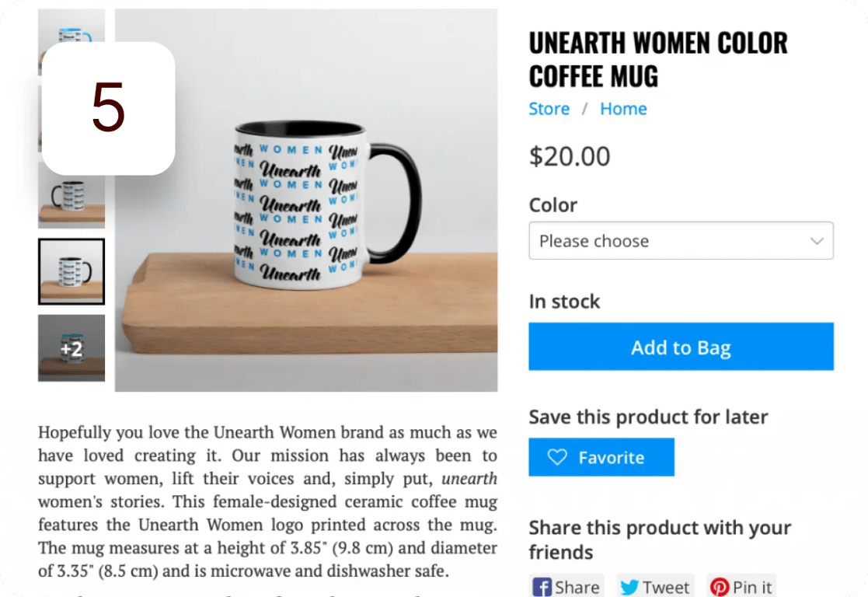Click the Facebook logo icon
Viewport: 868px width, 597px height.
pos(542,587)
